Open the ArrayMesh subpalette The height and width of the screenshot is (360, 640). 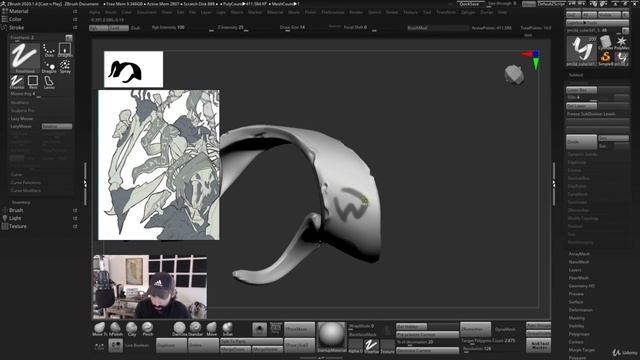pyautogui.click(x=579, y=254)
